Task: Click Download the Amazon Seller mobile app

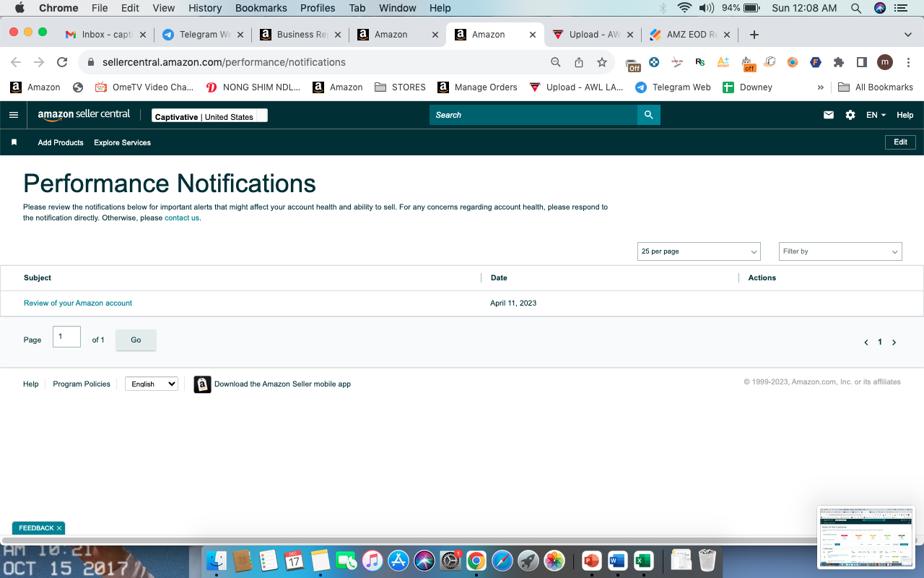Action: [x=282, y=384]
